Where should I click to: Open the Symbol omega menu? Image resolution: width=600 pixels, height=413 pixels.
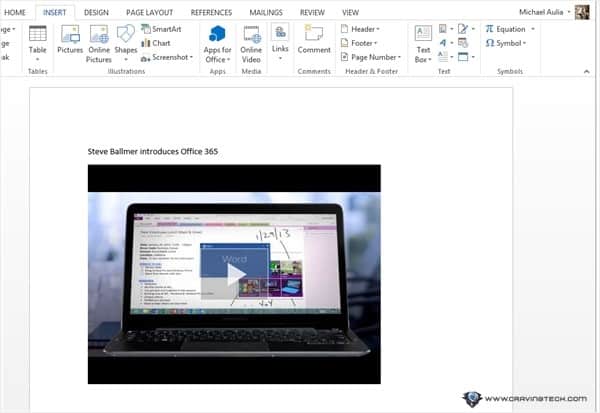pos(505,43)
